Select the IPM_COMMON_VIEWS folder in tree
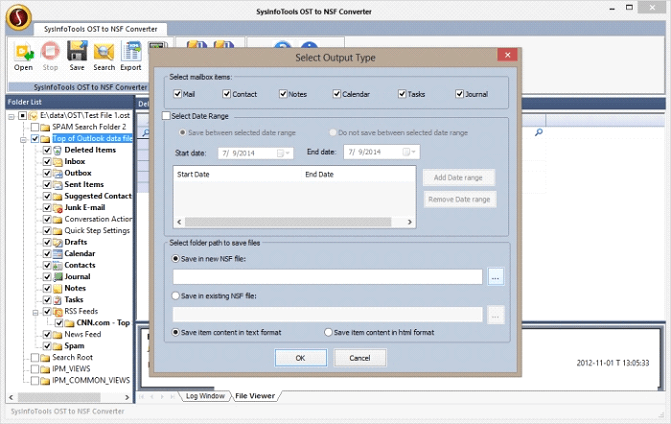Viewport: 671px width, 424px height. click(x=91, y=380)
